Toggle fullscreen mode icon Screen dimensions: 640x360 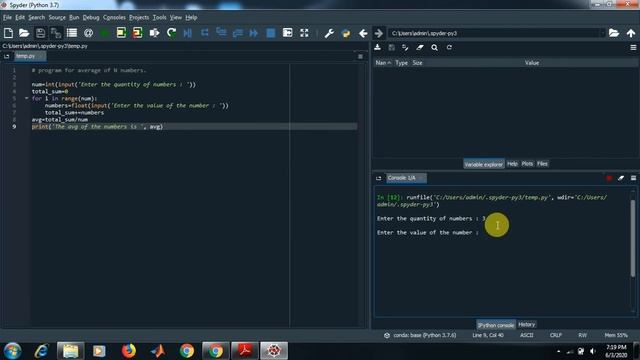coord(304,33)
